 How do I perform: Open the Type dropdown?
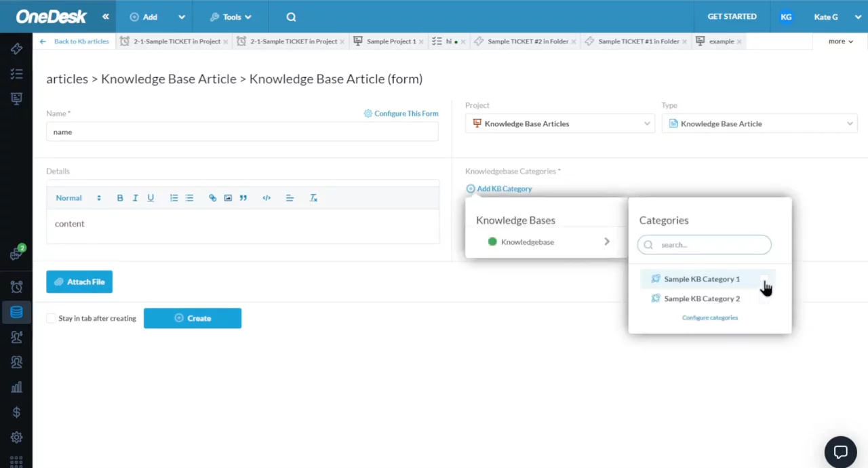pyautogui.click(x=759, y=123)
